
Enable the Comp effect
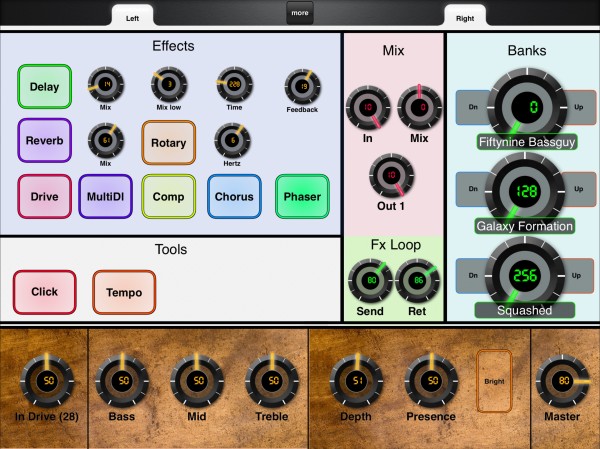tap(169, 196)
